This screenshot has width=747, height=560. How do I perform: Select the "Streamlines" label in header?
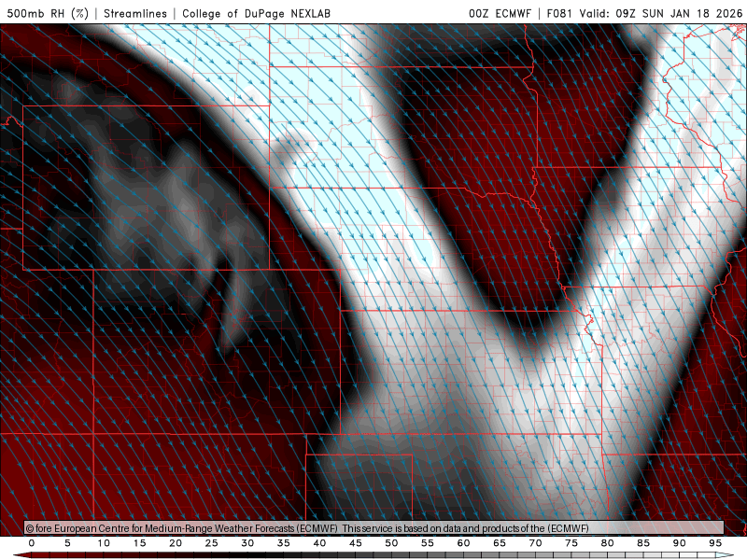click(x=135, y=13)
